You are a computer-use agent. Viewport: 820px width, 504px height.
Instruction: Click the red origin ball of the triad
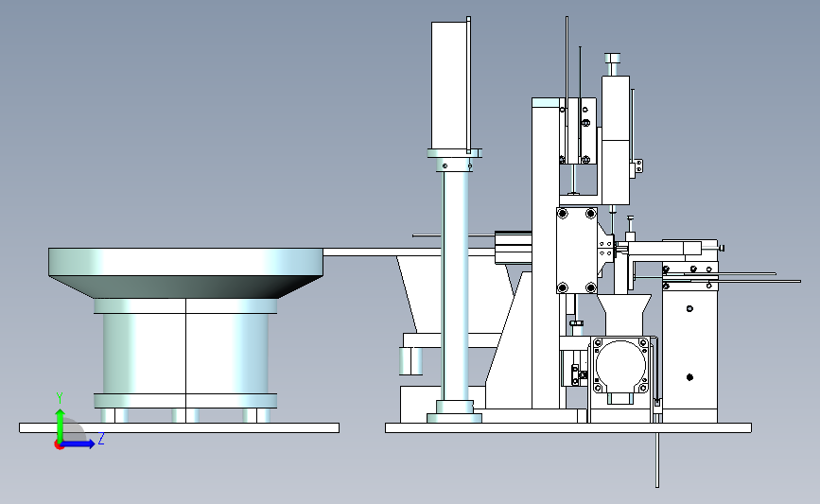pos(59,445)
